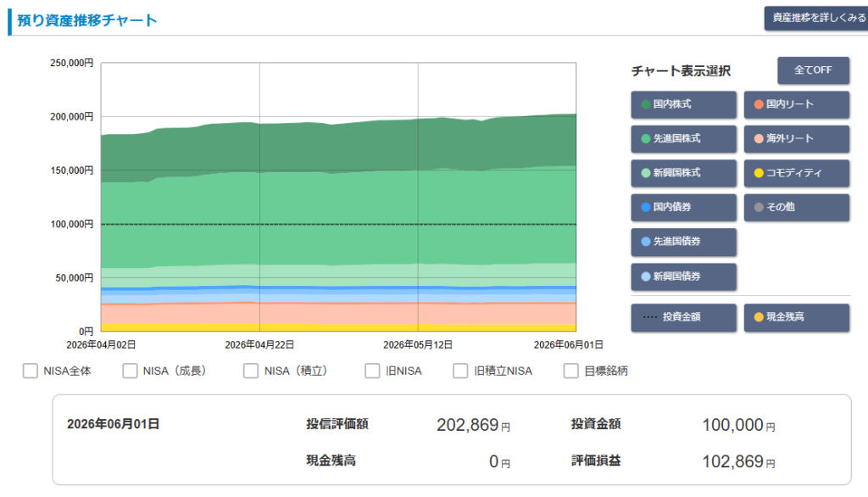Check the 旧NISA checkbox

tap(373, 371)
